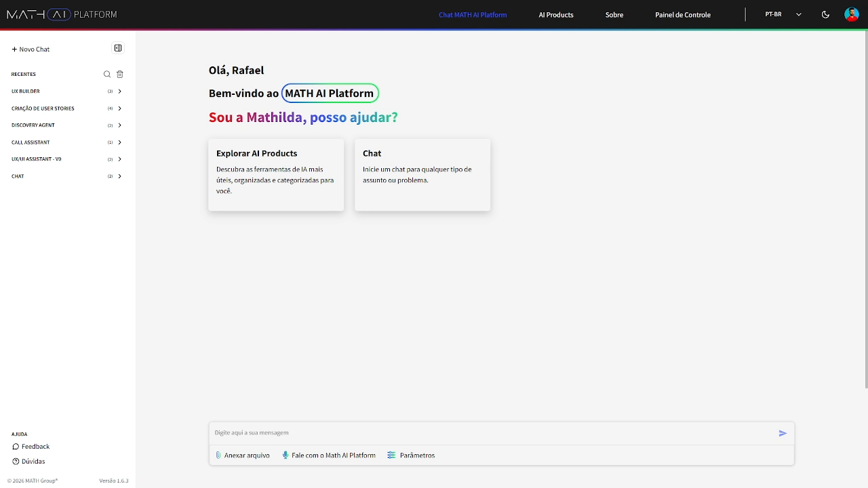The image size is (868, 488).
Task: Click Versão 1.6.3 text
Action: coord(114,481)
